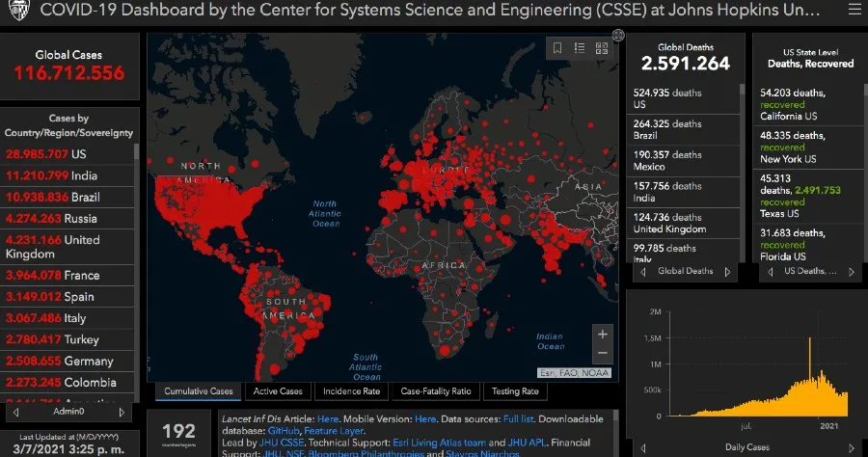This screenshot has width=868, height=457.
Task: Go to next page after Admin0
Action: pos(122,412)
